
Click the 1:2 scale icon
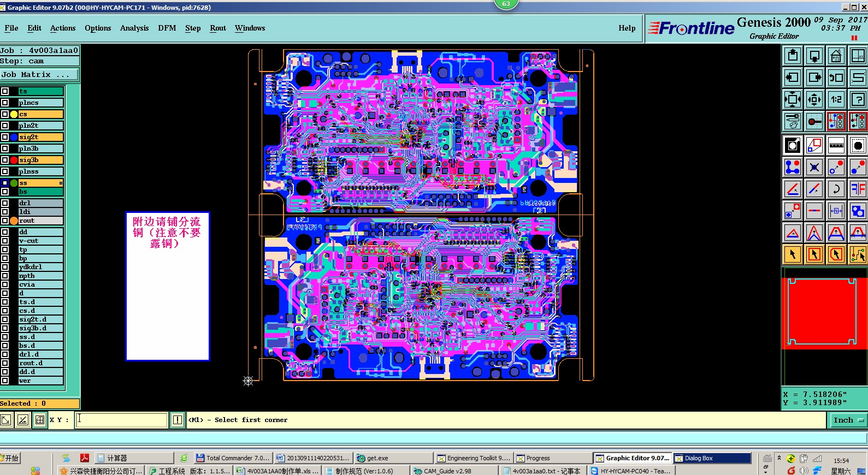pos(836,99)
